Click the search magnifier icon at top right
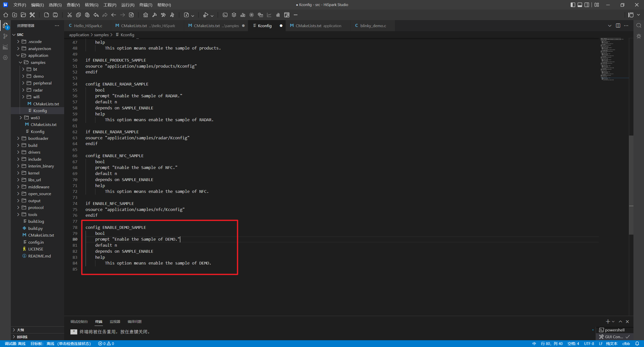The image size is (644, 347). coord(639,25)
